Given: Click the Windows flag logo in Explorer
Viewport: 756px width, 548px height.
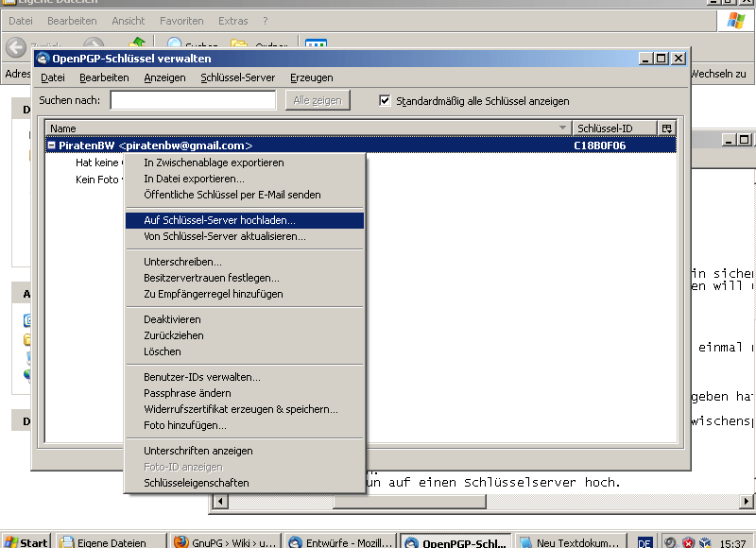Looking at the screenshot, I should pyautogui.click(x=736, y=21).
